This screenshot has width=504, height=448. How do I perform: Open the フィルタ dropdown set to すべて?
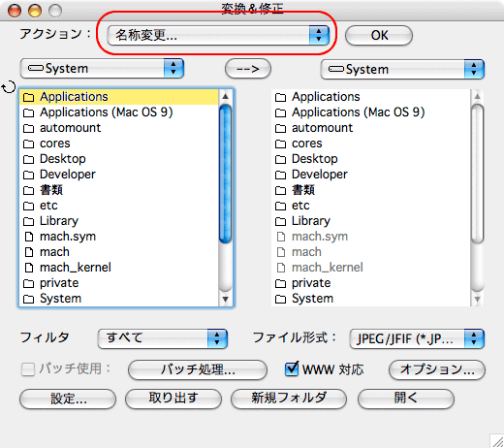pyautogui.click(x=163, y=338)
